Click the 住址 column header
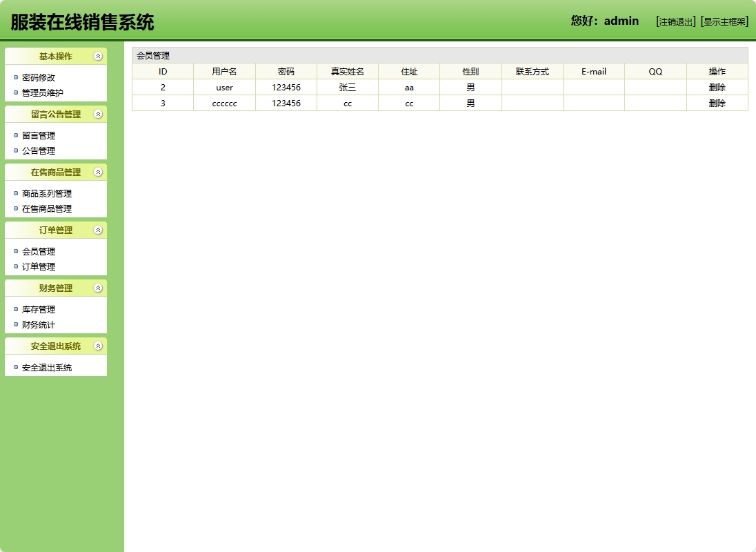756x552 pixels. point(409,71)
